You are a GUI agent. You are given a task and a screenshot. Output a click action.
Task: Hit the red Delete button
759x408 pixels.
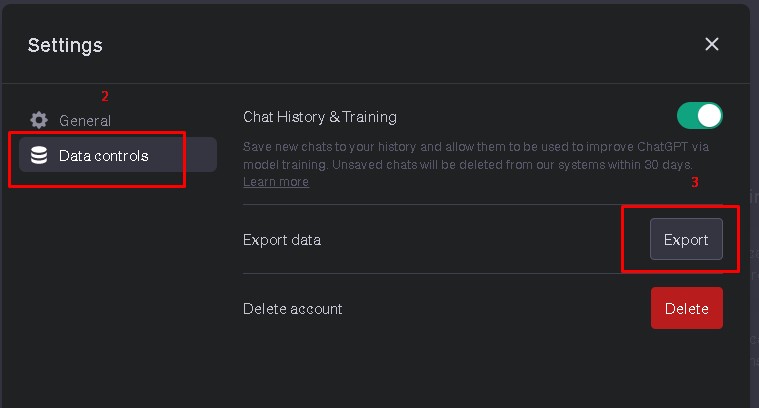(686, 308)
